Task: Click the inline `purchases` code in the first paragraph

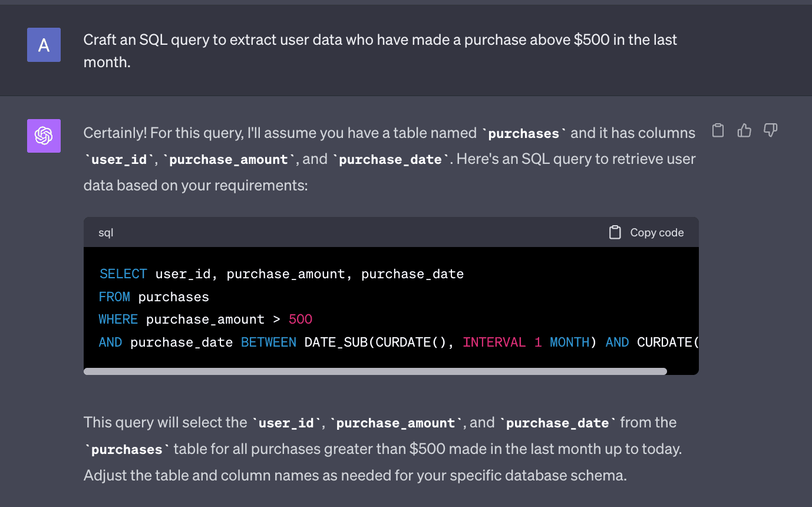Action: [524, 133]
